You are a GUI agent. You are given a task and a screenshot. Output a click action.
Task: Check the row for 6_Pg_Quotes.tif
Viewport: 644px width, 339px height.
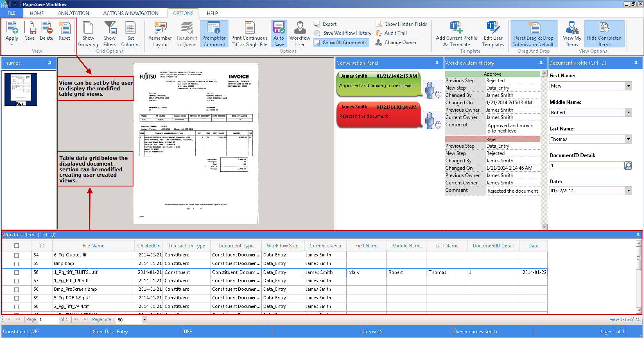pos(16,255)
